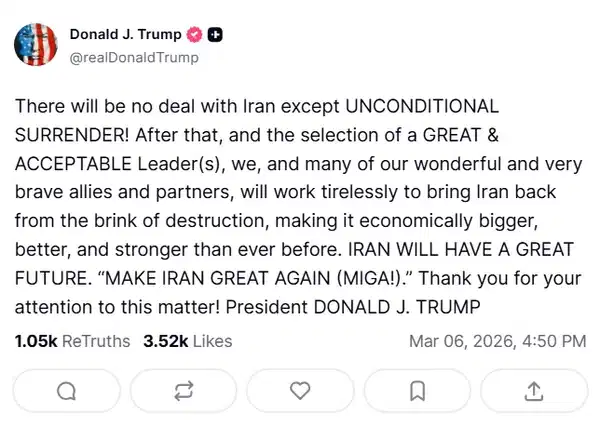The height and width of the screenshot is (426, 600).
Task: Open Donald J. Trump's profile avatar
Action: 36,46
